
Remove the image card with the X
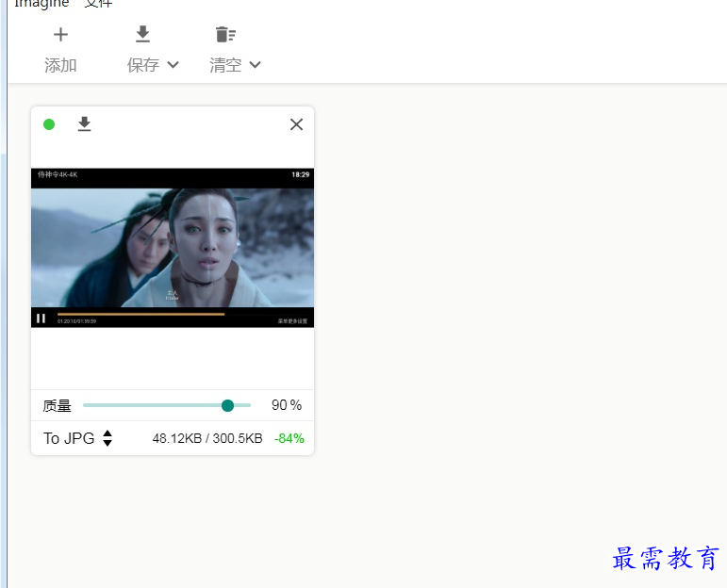[296, 124]
